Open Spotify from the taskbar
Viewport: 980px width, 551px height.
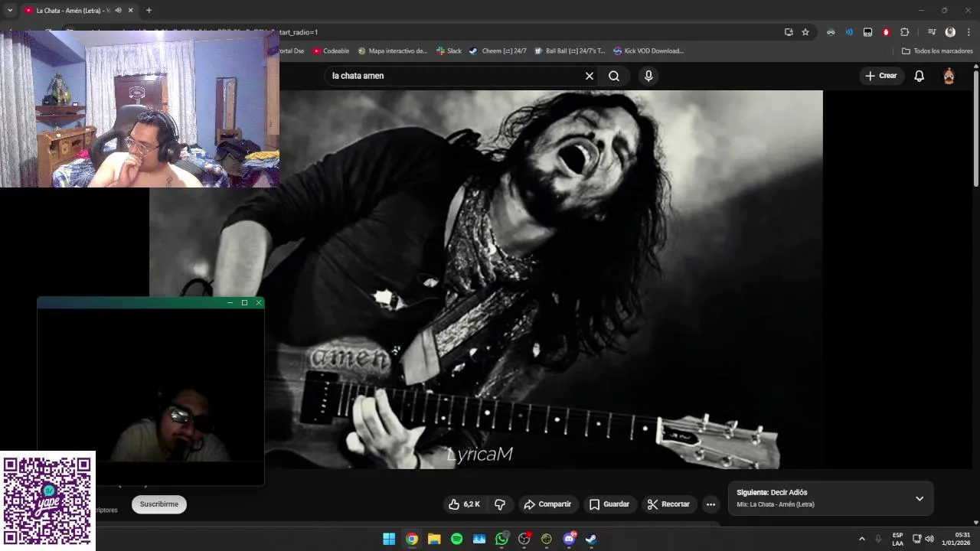tap(456, 539)
